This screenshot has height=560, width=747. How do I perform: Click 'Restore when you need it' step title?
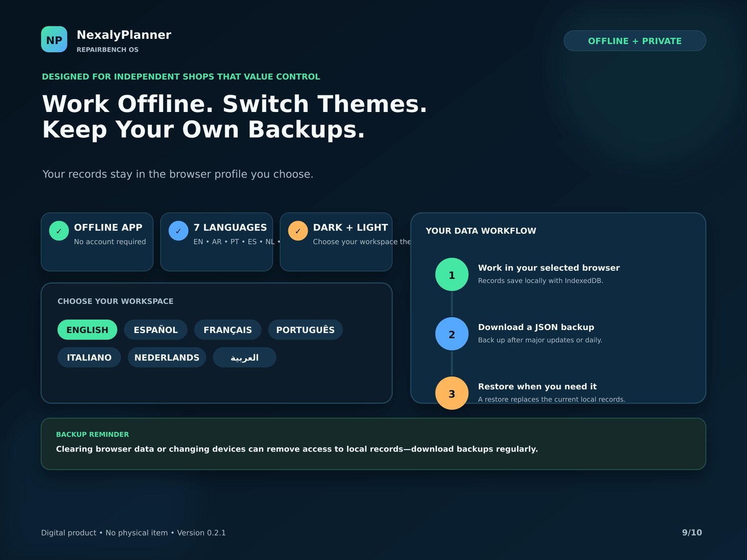pyautogui.click(x=537, y=386)
